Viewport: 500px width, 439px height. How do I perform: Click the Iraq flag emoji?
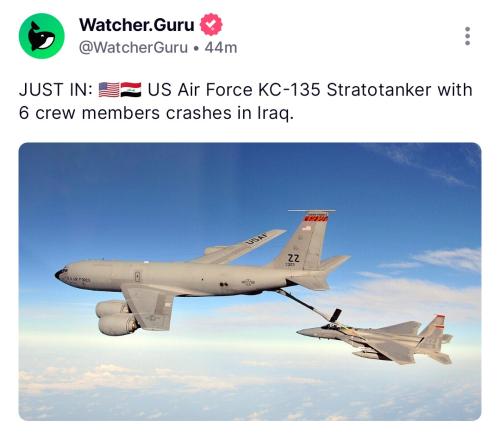click(x=131, y=90)
